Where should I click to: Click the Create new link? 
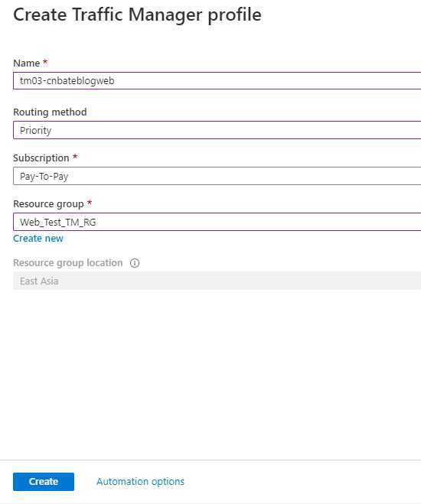(38, 239)
